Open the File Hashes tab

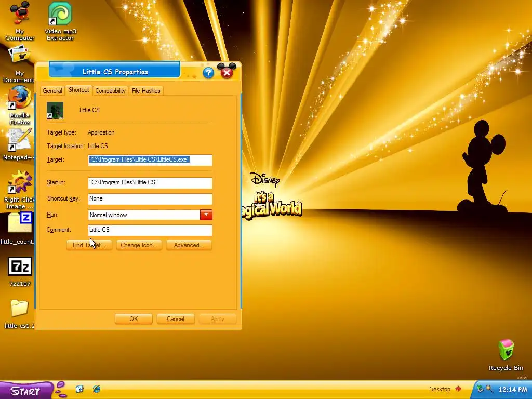click(146, 91)
